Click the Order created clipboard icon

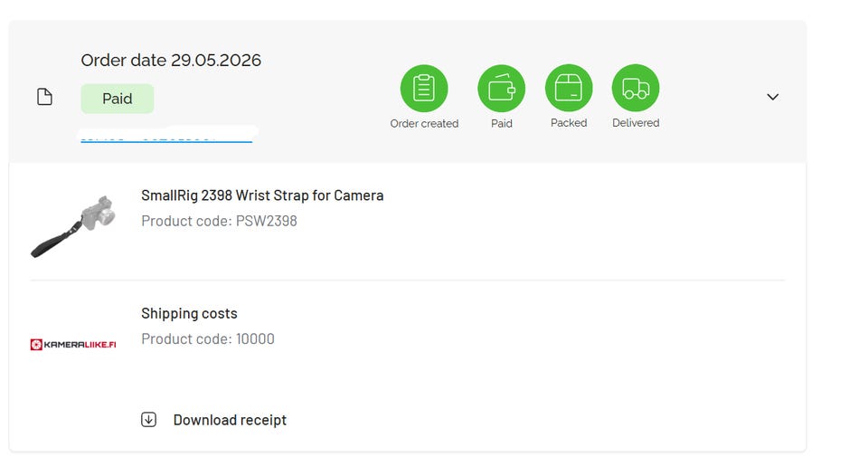pyautogui.click(x=424, y=88)
